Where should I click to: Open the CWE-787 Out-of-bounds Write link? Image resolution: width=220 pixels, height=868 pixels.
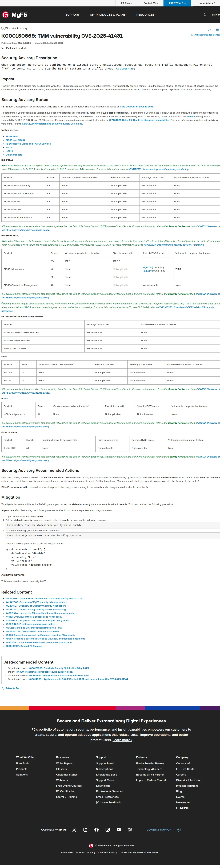point(137,106)
